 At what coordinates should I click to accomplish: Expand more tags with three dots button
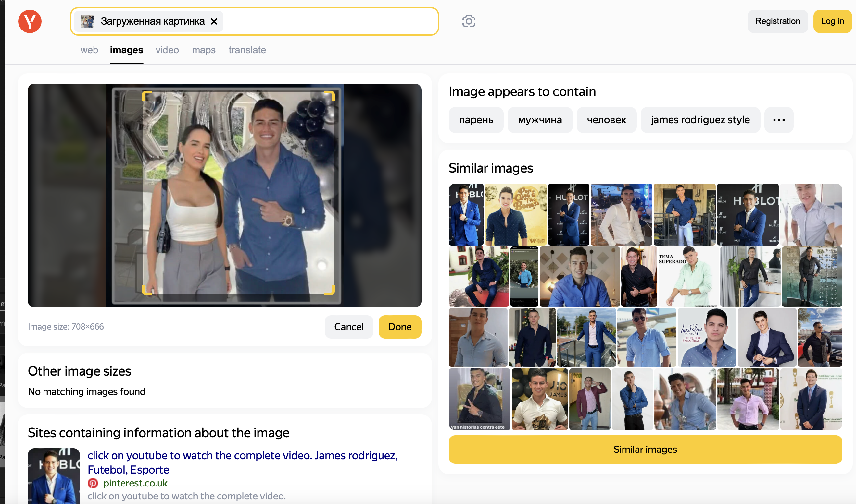click(x=778, y=120)
